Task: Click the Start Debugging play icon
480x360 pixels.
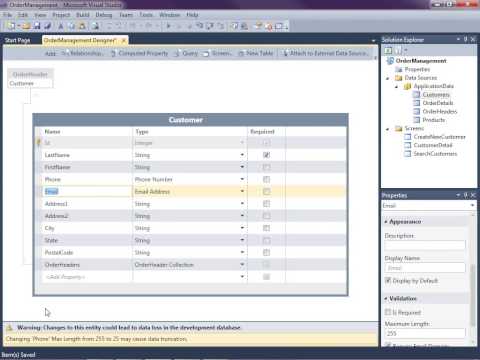Action: click(x=168, y=26)
